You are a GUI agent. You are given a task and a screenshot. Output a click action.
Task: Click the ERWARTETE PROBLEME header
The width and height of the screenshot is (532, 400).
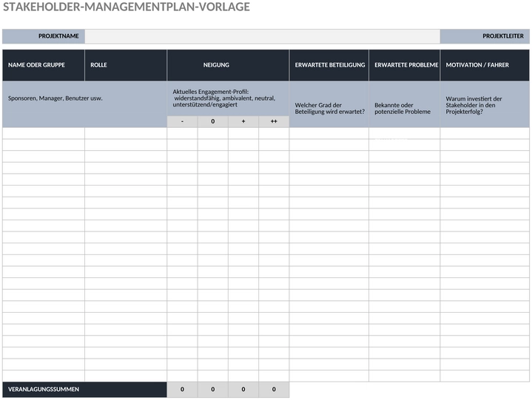point(405,65)
